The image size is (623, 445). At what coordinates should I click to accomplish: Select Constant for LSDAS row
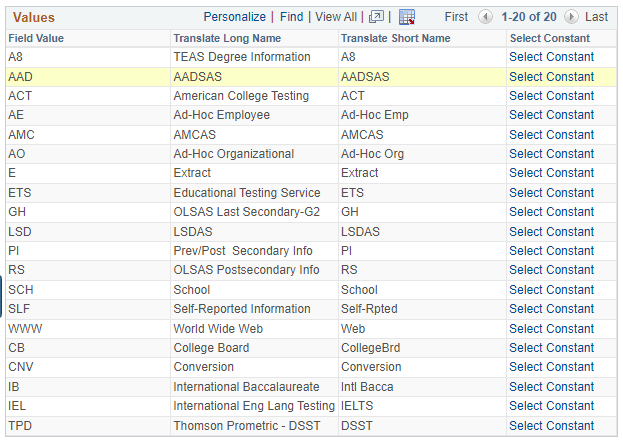coord(551,232)
